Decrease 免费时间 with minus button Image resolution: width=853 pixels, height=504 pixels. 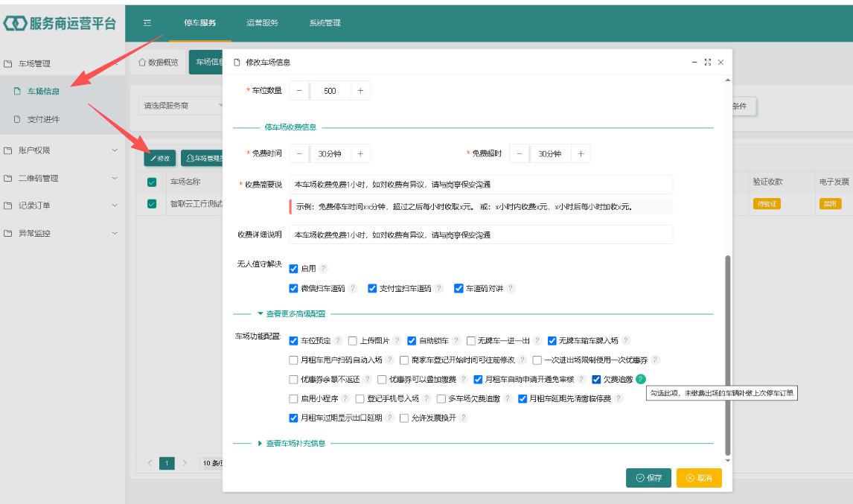tap(299, 154)
